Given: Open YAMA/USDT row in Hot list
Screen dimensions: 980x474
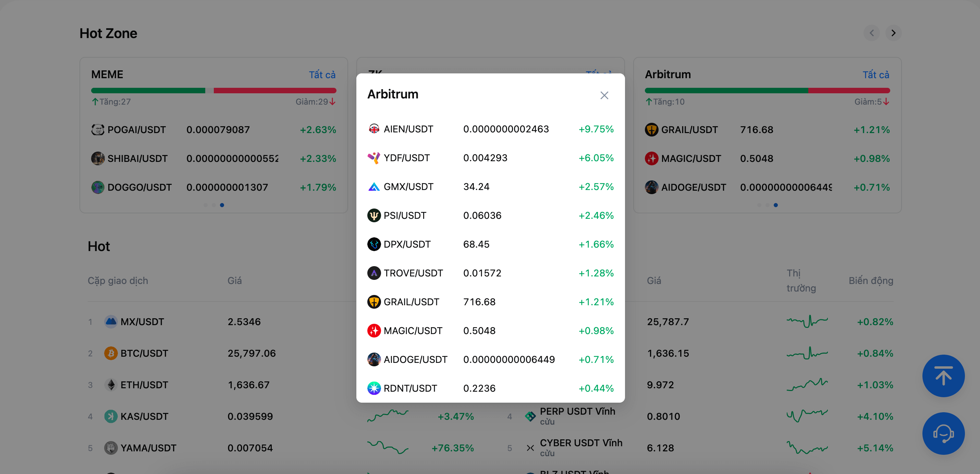Looking at the screenshot, I should 281,448.
